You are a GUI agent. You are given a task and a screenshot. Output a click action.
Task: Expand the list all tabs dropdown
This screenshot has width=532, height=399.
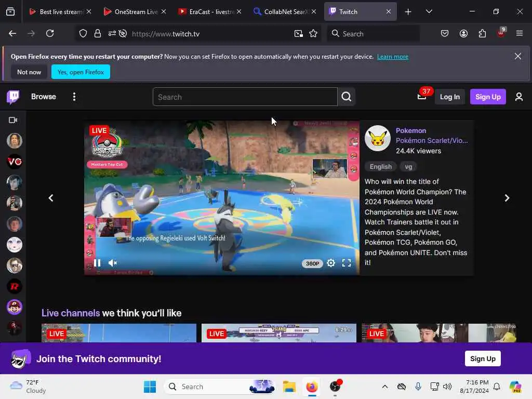click(x=429, y=11)
